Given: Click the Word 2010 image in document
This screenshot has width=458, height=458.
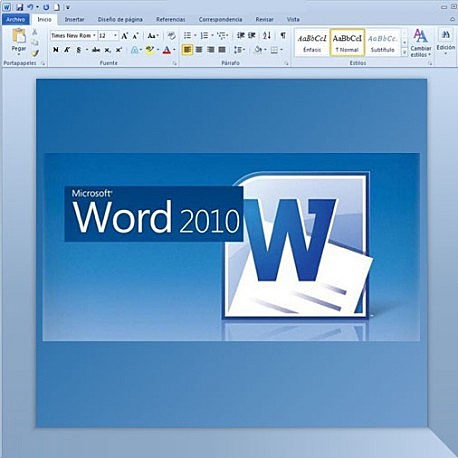Looking at the screenshot, I should click(231, 247).
